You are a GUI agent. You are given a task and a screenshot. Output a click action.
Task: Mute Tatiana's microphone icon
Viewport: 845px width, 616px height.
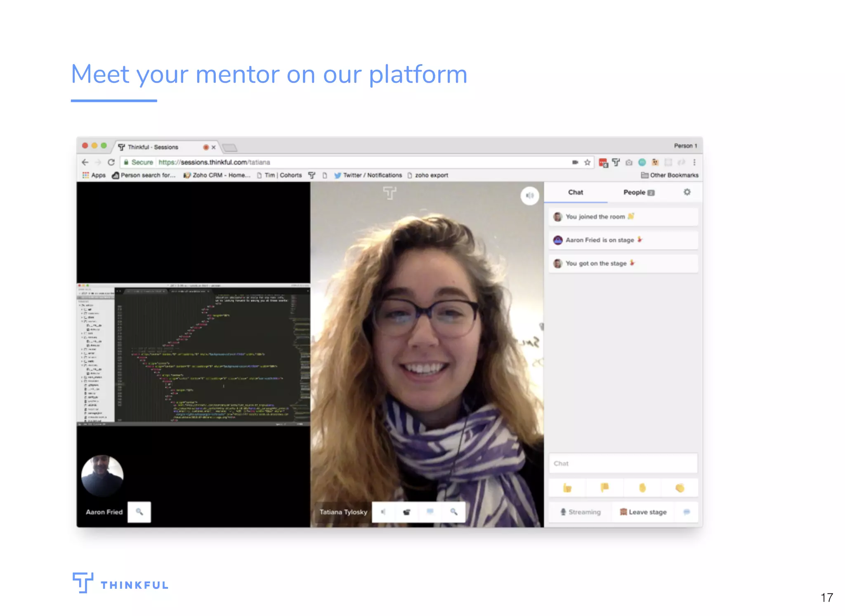383,512
